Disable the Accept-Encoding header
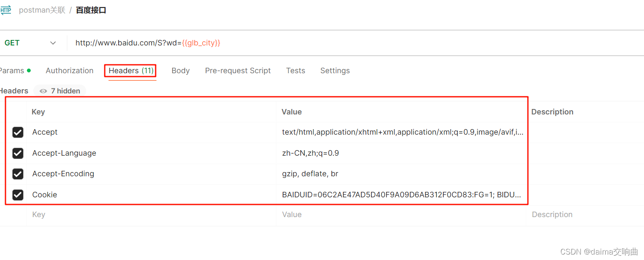The height and width of the screenshot is (260, 644). (17, 174)
